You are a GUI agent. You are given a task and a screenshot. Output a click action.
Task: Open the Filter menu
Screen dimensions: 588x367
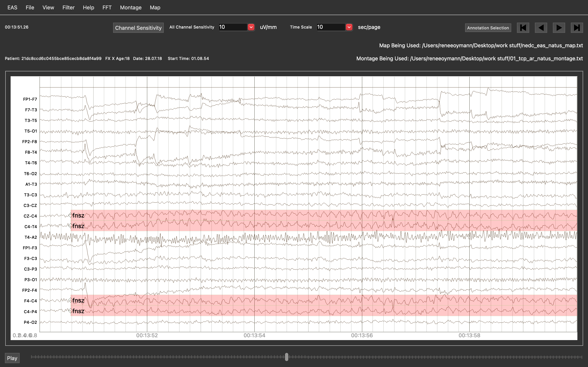(x=68, y=8)
